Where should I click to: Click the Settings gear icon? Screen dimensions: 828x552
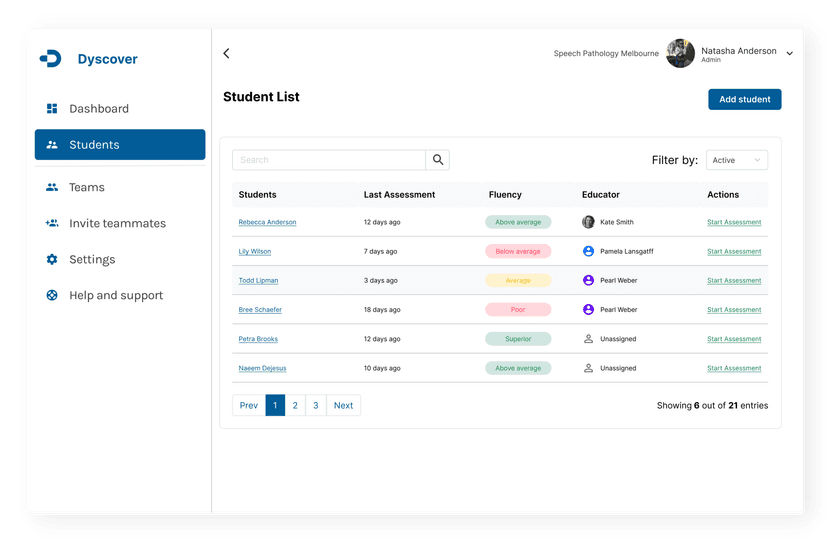(x=52, y=260)
